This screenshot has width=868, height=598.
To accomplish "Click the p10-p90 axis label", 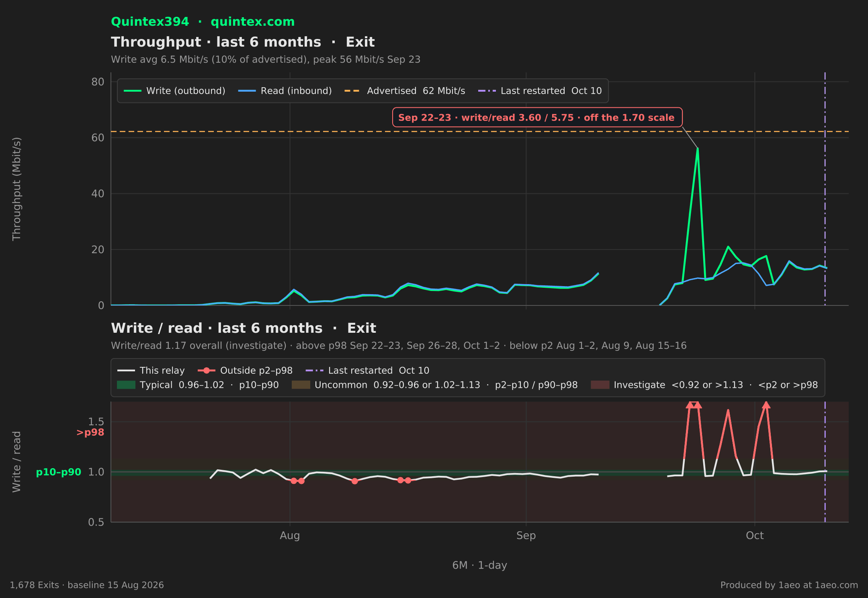I will tap(59, 472).
